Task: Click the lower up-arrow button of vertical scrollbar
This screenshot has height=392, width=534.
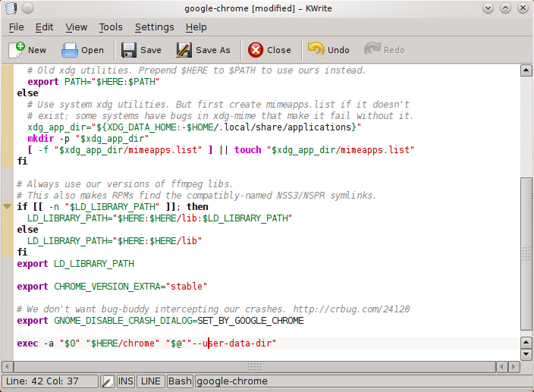Action: tap(526, 342)
